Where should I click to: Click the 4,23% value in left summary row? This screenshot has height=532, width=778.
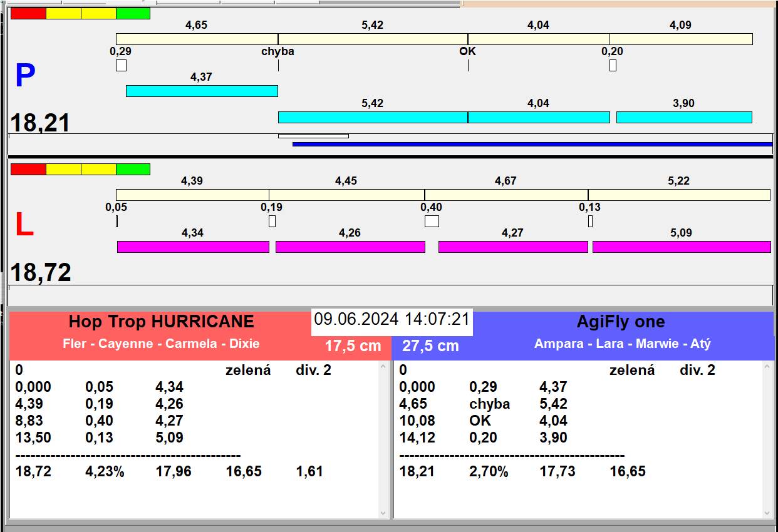point(105,471)
